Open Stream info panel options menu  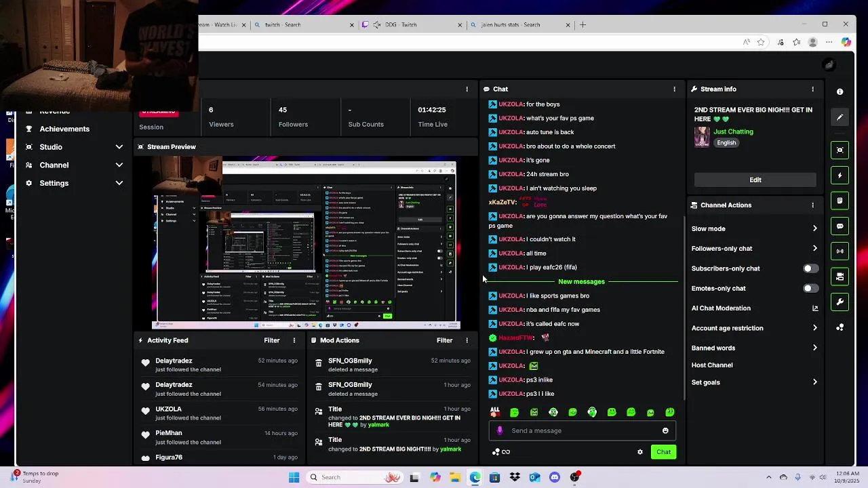click(x=813, y=89)
